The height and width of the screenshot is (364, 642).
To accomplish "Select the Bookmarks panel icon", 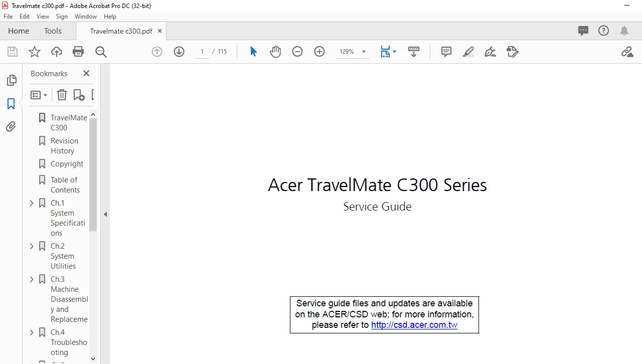I will (11, 104).
